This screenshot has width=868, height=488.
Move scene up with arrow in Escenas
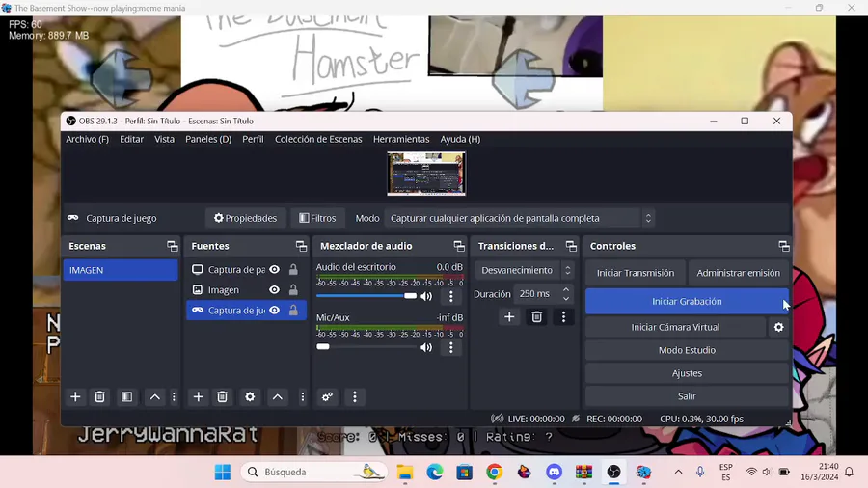click(155, 396)
